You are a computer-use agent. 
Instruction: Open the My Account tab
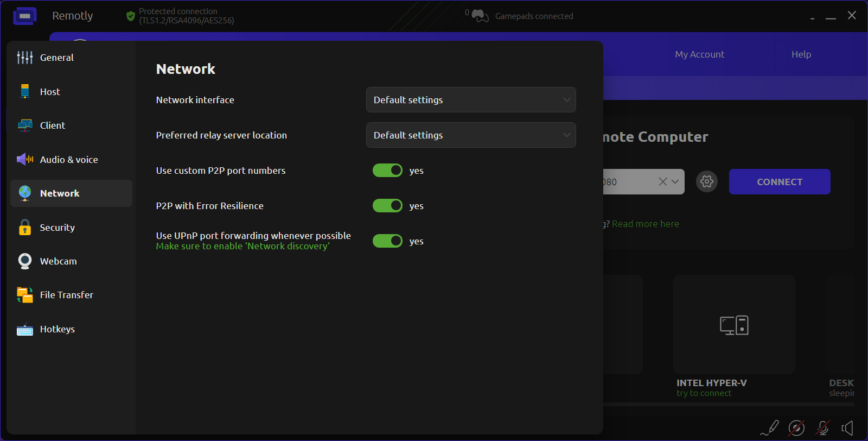click(699, 54)
